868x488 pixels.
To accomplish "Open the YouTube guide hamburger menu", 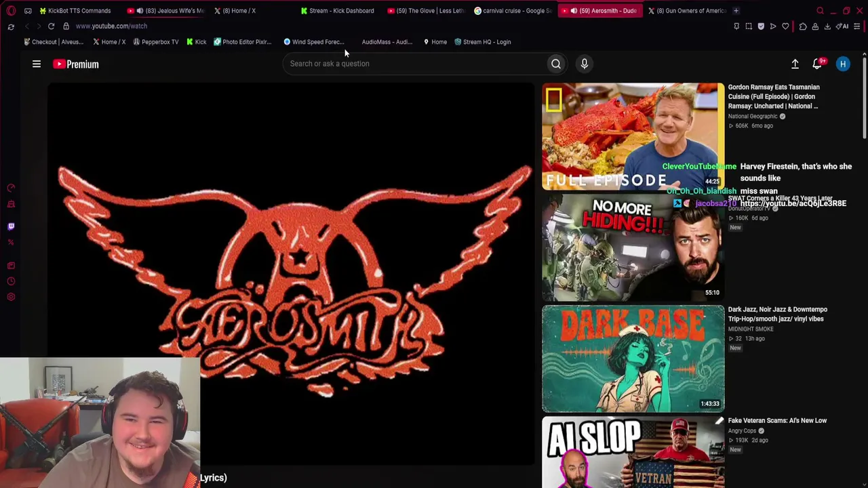I will coord(37,64).
